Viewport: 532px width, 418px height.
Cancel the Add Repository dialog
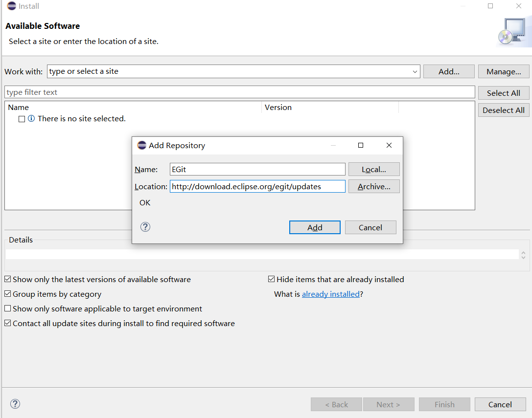[370, 227]
